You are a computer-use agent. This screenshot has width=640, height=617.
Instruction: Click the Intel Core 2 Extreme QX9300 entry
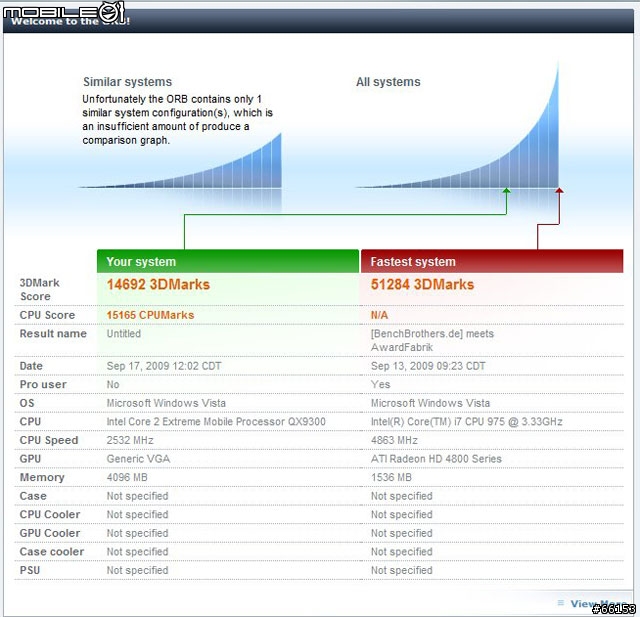coord(216,422)
